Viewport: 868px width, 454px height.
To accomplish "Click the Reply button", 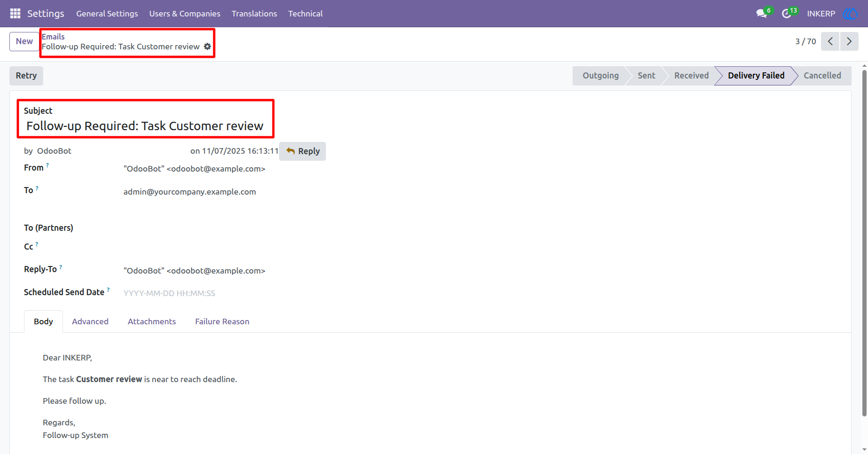I will tap(302, 151).
